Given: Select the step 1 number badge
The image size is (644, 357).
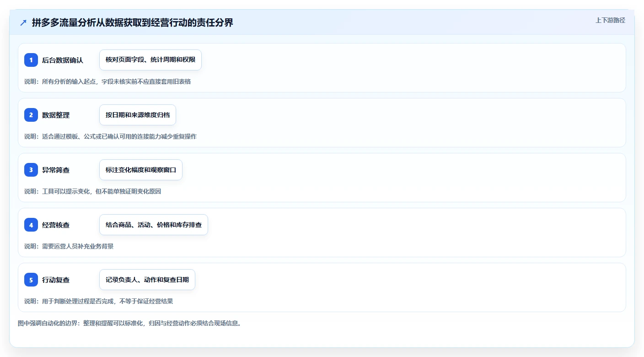Looking at the screenshot, I should 31,60.
